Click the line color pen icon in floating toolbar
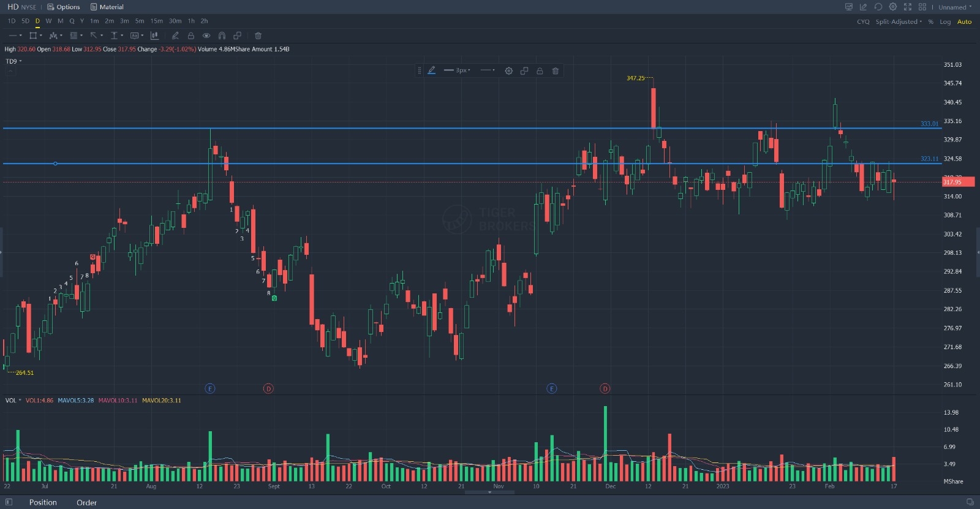980x509 pixels. 432,70
